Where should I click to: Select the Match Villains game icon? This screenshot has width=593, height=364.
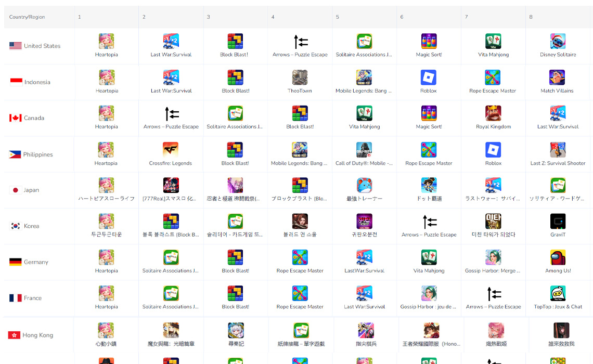[x=557, y=77]
